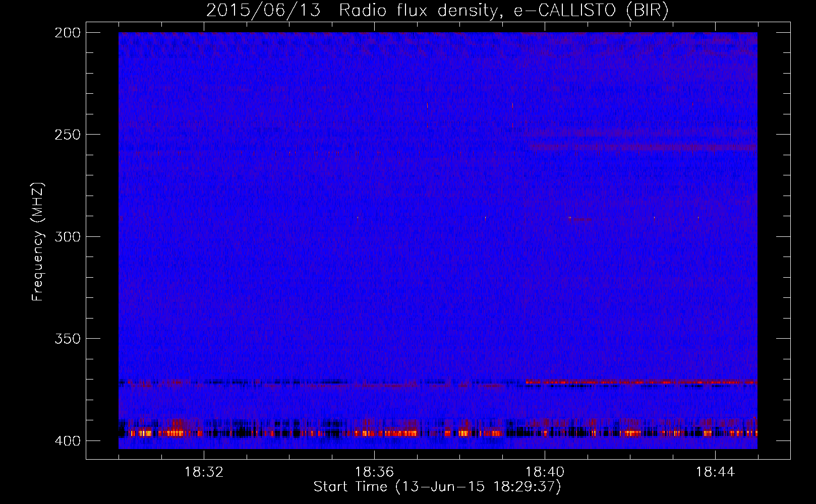The width and height of the screenshot is (816, 504).
Task: Click the 300 frequency tick label
Action: pyautogui.click(x=68, y=237)
